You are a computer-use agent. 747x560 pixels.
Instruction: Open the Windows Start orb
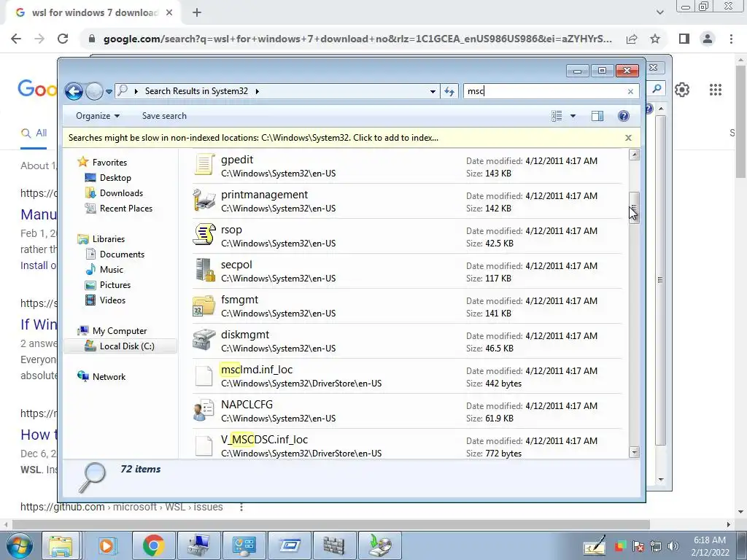tap(20, 545)
